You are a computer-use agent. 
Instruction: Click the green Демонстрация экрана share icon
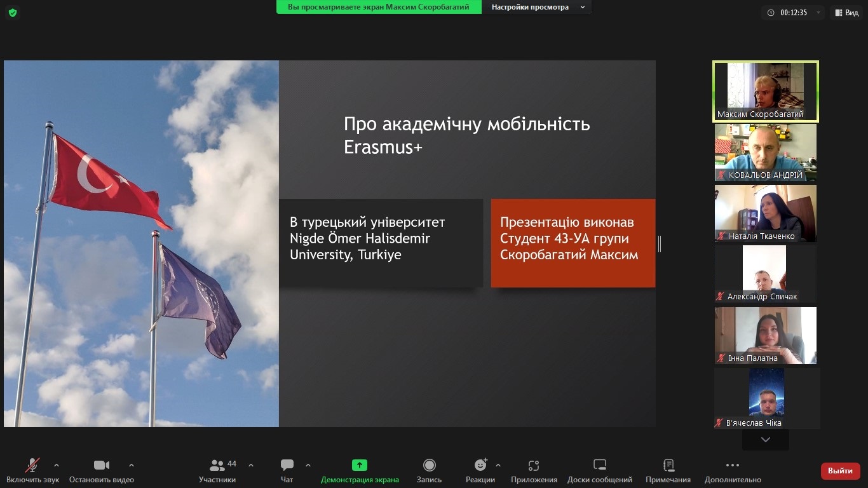tap(360, 465)
